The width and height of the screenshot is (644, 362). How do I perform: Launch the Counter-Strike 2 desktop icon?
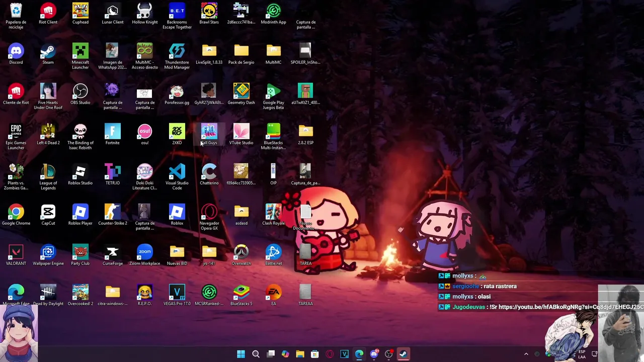click(x=113, y=215)
